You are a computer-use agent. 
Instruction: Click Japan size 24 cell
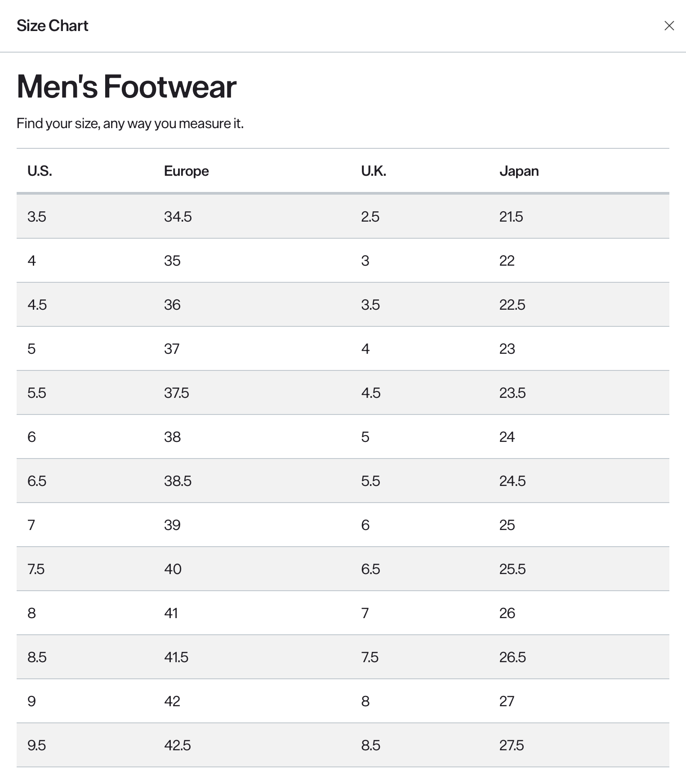pyautogui.click(x=507, y=437)
